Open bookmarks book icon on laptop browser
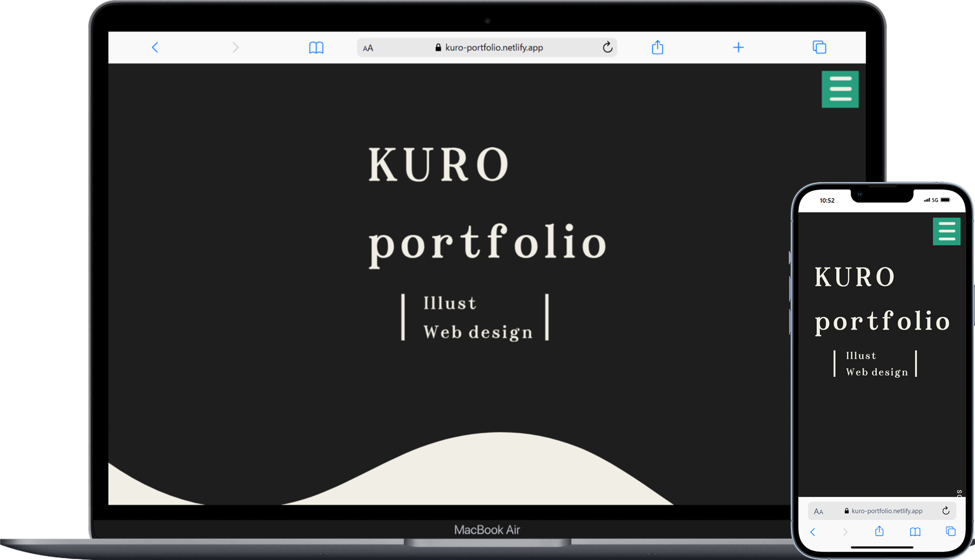Screen dimensions: 975x560 click(316, 47)
